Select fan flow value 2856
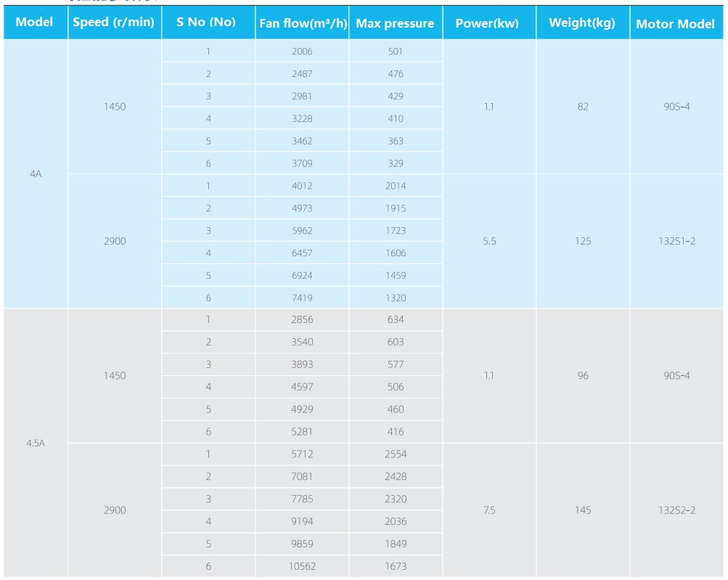The image size is (728, 580). pos(302,319)
